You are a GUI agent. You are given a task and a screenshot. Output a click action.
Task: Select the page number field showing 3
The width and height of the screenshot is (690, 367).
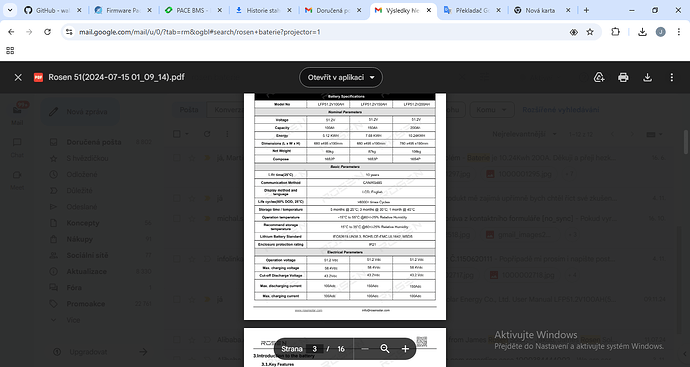[x=315, y=349]
